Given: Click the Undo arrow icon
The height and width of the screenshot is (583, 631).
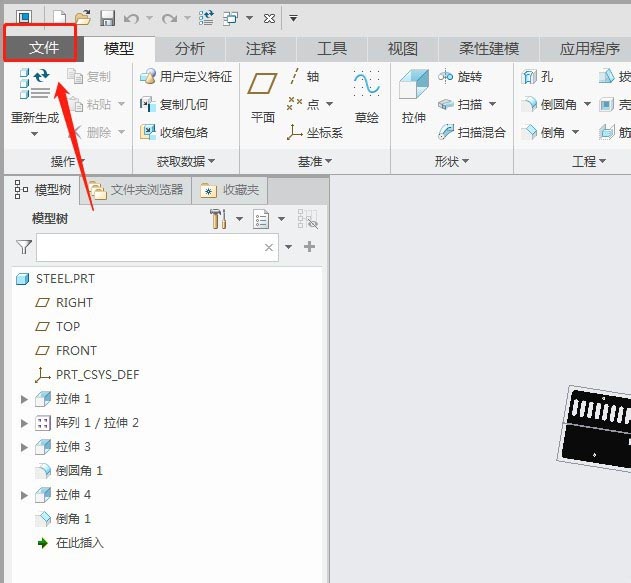Looking at the screenshot, I should (131, 18).
